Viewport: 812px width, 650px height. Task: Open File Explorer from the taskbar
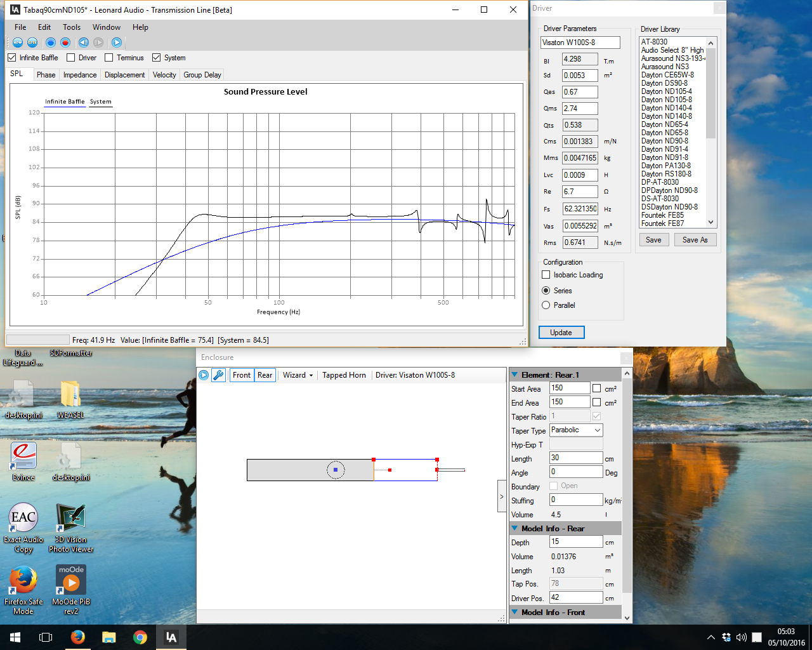pos(109,637)
